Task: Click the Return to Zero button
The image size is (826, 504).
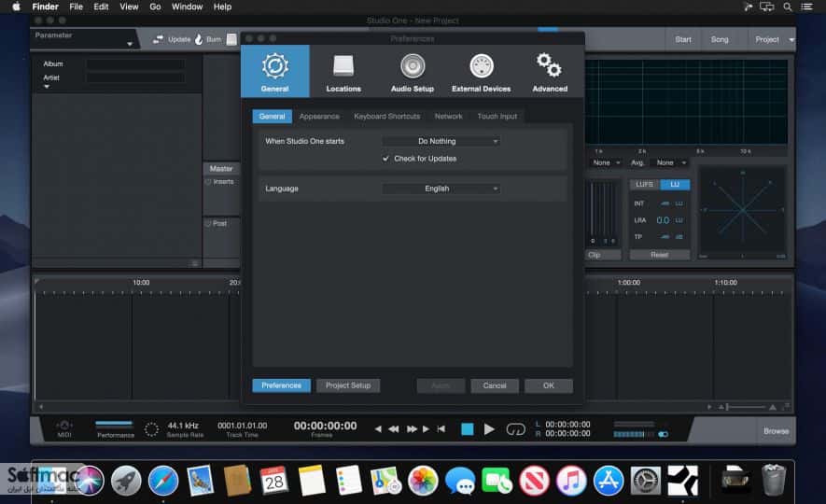Action: 441,429
